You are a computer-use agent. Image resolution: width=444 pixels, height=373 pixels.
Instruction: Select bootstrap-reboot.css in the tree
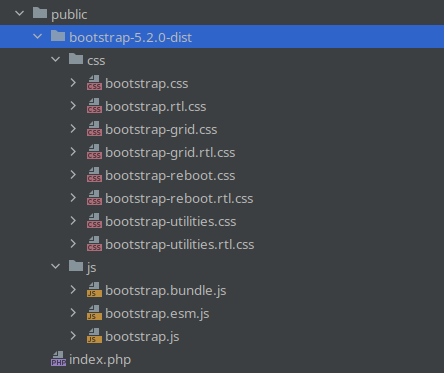click(222, 175)
